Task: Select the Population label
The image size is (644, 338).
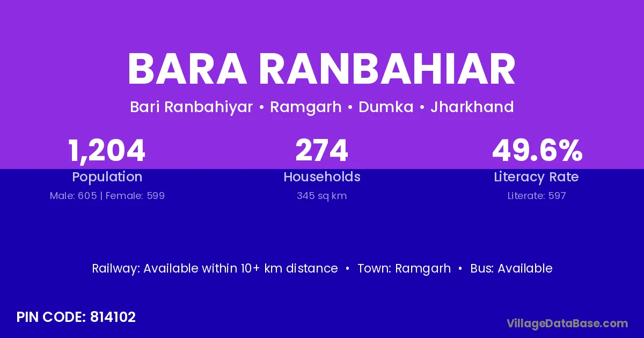Action: click(107, 177)
